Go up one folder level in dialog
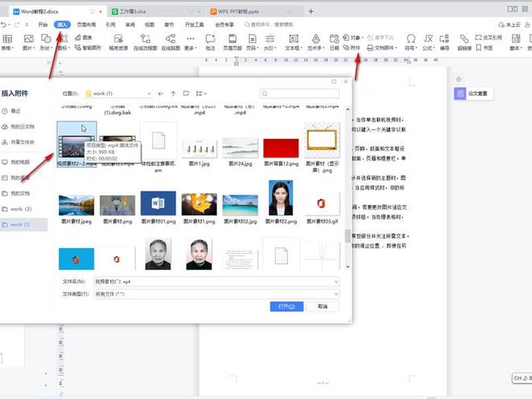Screen dimensions: 532x399 point(173,93)
